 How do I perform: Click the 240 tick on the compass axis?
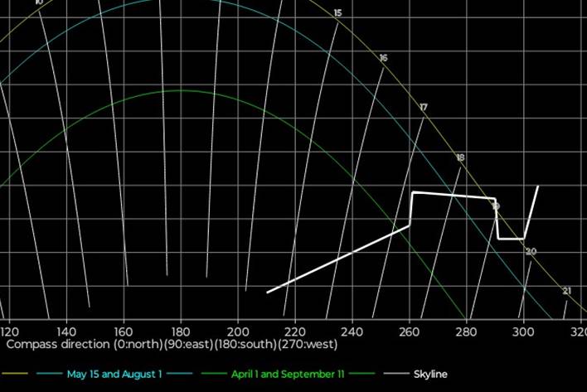(x=352, y=329)
